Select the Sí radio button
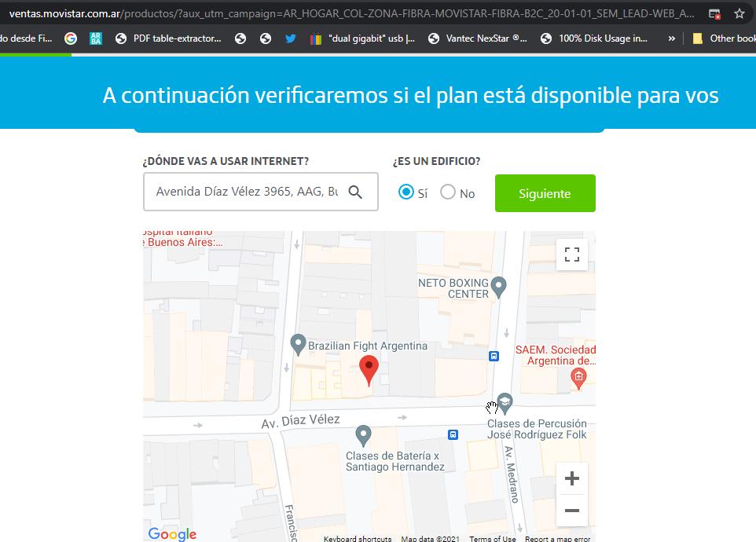Viewport: 756px width, 542px height. (406, 192)
